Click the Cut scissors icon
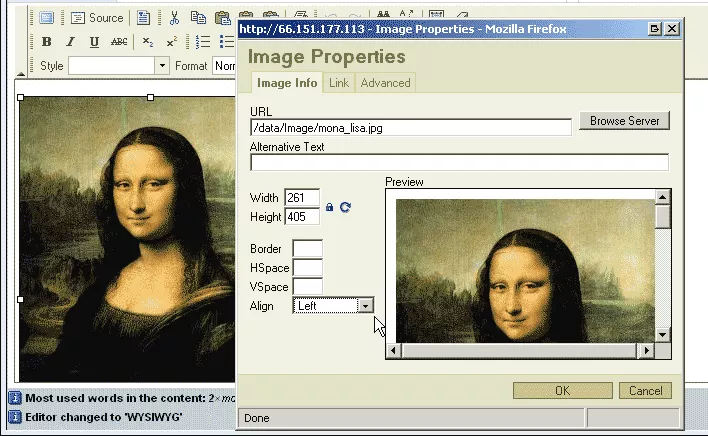Screen dimensions: 708x436 tap(174, 18)
